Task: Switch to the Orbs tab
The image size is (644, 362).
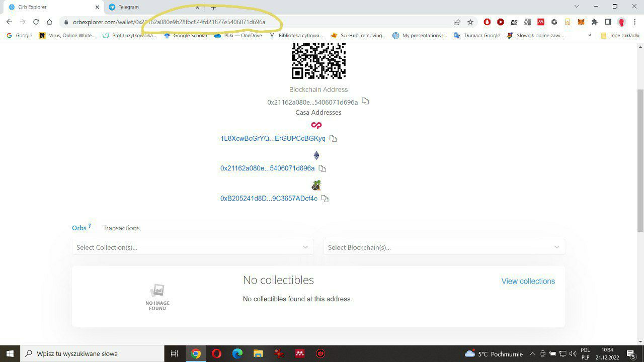Action: (79, 228)
